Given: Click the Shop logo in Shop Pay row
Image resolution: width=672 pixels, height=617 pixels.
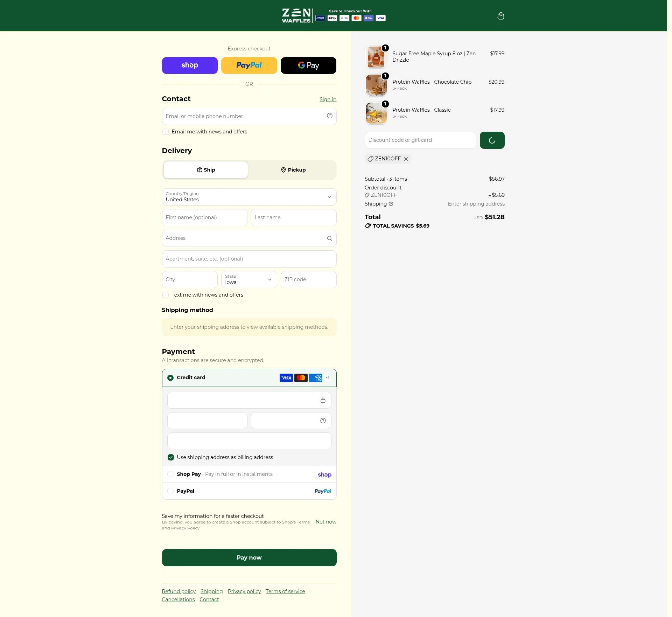Looking at the screenshot, I should pos(324,474).
